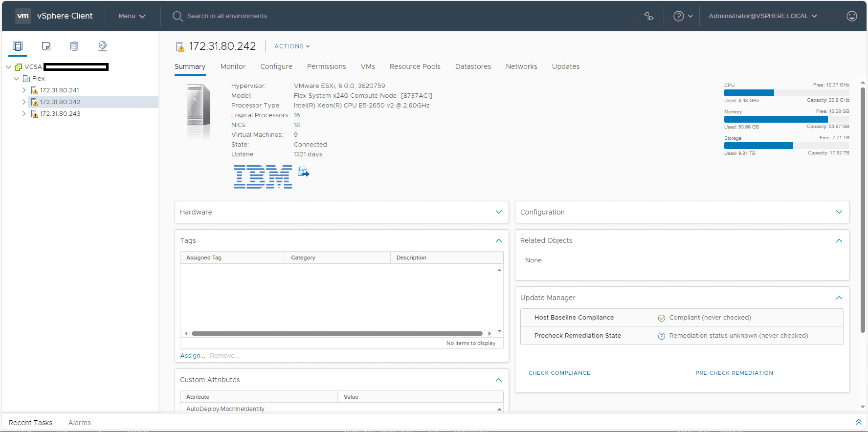Expand the Configuration panel

839,212
